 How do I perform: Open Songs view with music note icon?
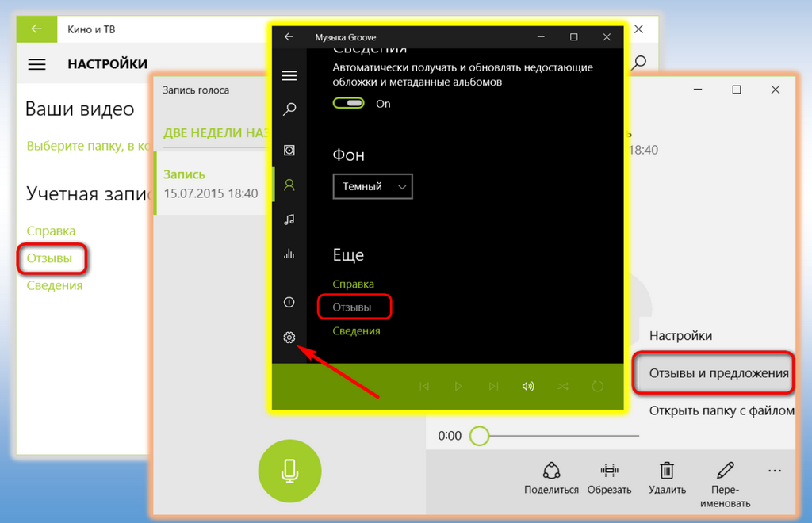tap(289, 220)
